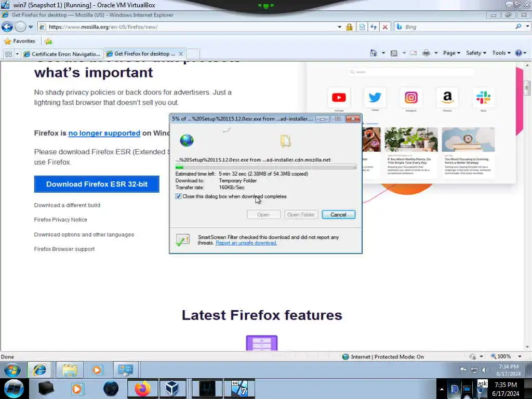The width and height of the screenshot is (532, 399).
Task: Open a new blank tab
Action: (x=193, y=54)
